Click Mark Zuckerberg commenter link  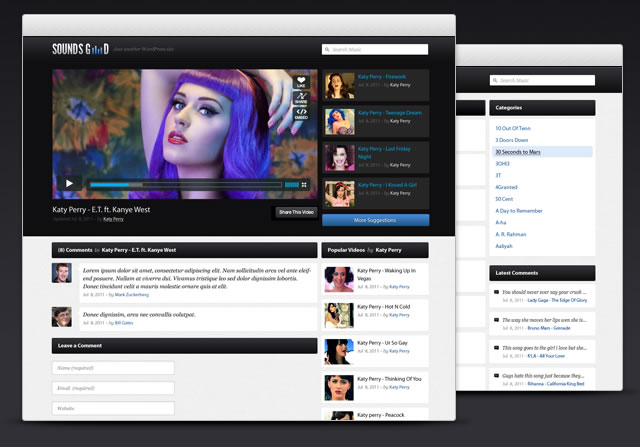pos(132,294)
